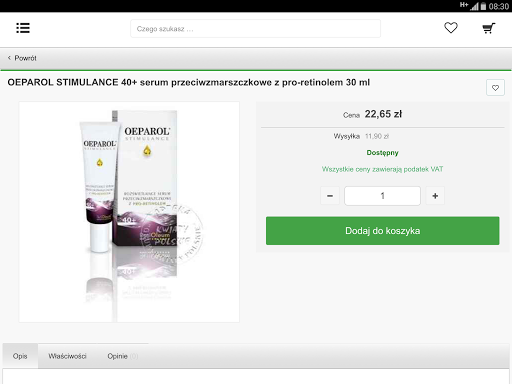The width and height of the screenshot is (512, 384).
Task: Tap the signal strength status icon
Action: coord(474,6)
